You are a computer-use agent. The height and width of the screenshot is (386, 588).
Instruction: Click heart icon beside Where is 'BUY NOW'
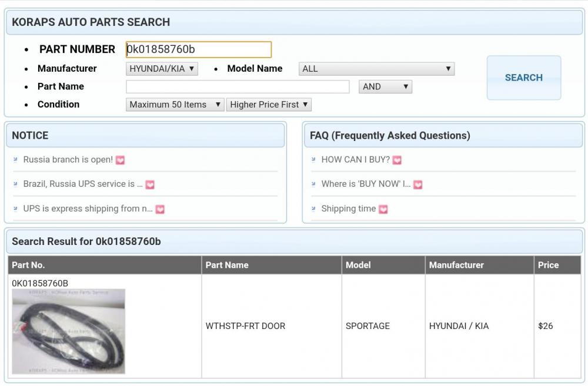point(417,184)
